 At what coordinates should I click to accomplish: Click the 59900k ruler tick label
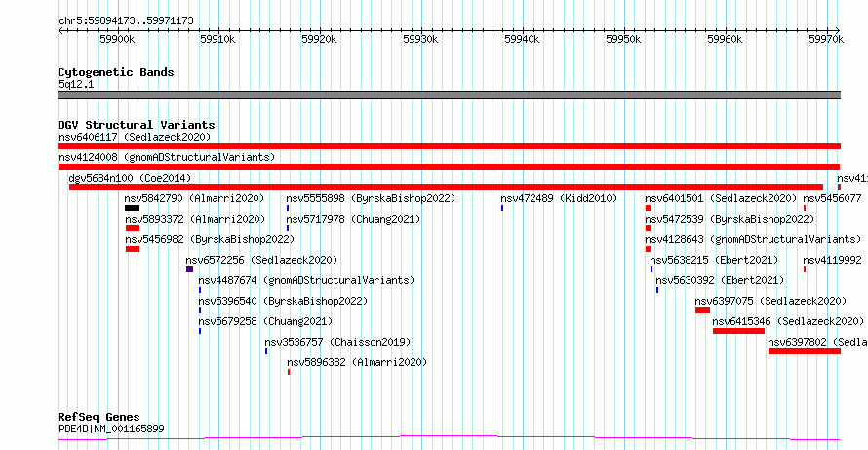coord(118,39)
